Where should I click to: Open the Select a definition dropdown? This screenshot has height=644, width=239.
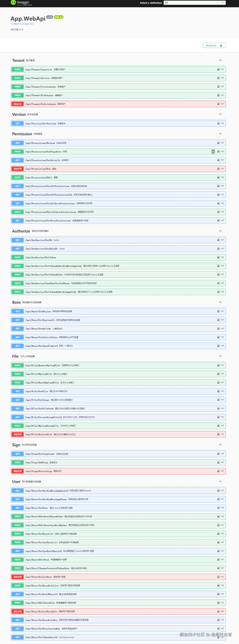coord(194,3)
